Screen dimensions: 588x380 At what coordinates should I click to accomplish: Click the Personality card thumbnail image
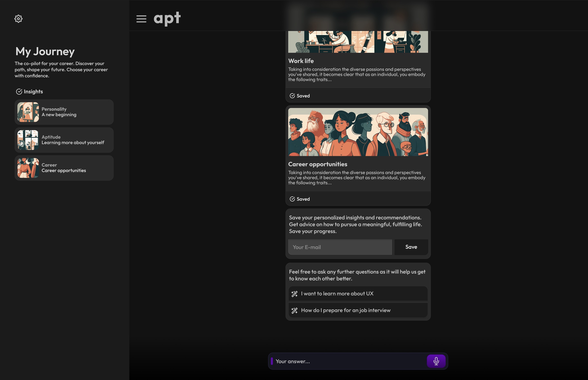click(x=28, y=112)
